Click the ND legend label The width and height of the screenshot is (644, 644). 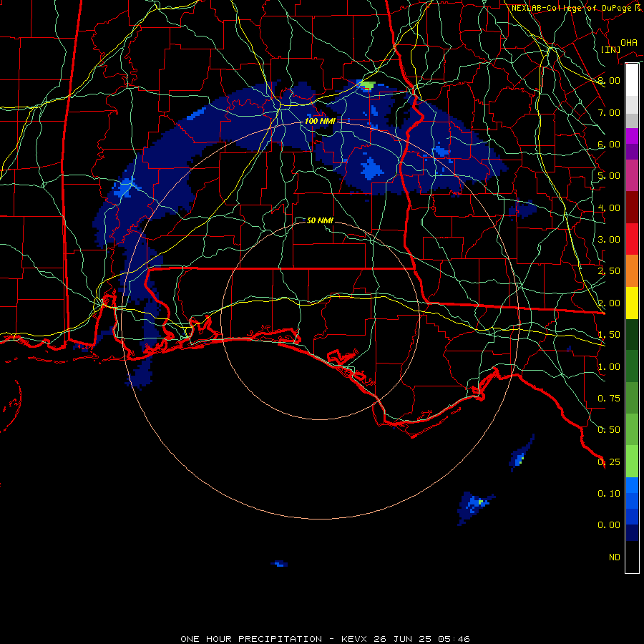pyautogui.click(x=615, y=557)
